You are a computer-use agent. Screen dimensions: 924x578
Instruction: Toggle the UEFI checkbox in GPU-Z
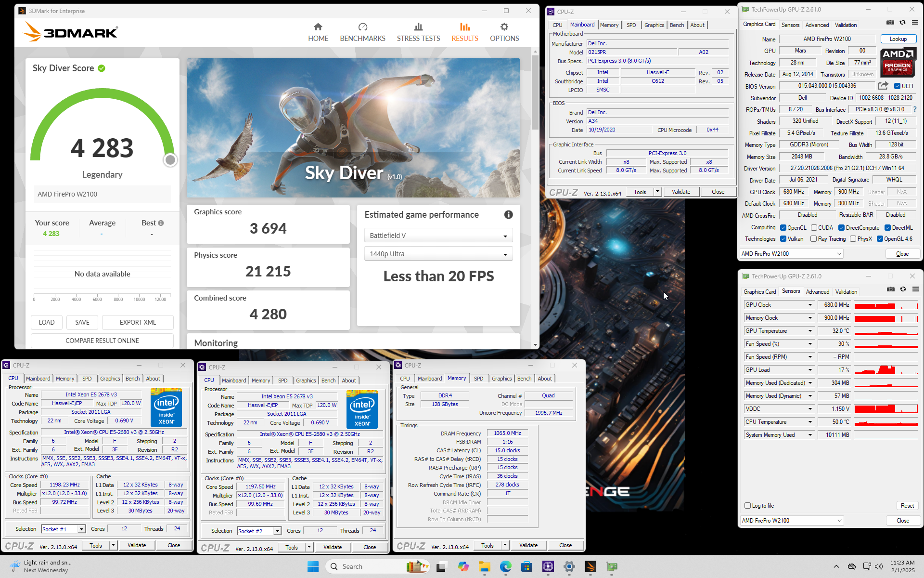click(x=897, y=86)
